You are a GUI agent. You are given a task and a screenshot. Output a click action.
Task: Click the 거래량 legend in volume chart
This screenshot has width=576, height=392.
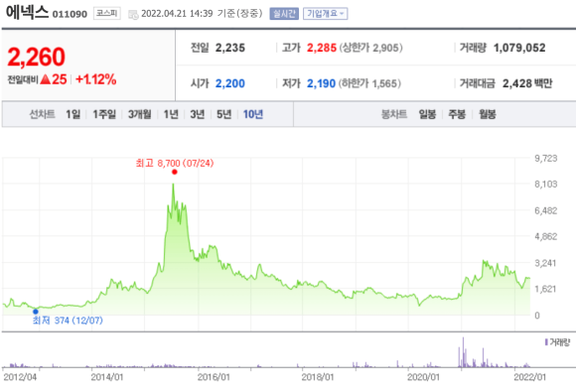coord(557,342)
